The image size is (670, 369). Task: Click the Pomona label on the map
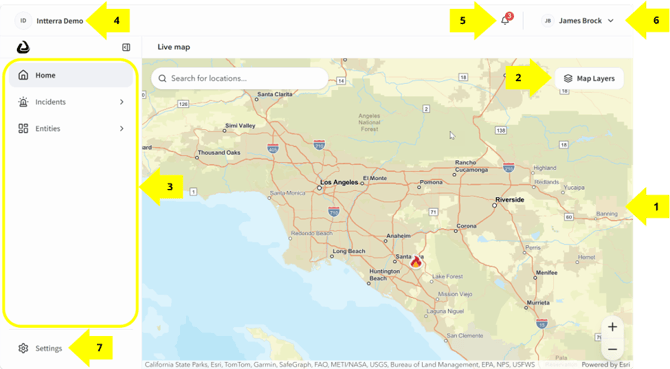click(431, 182)
